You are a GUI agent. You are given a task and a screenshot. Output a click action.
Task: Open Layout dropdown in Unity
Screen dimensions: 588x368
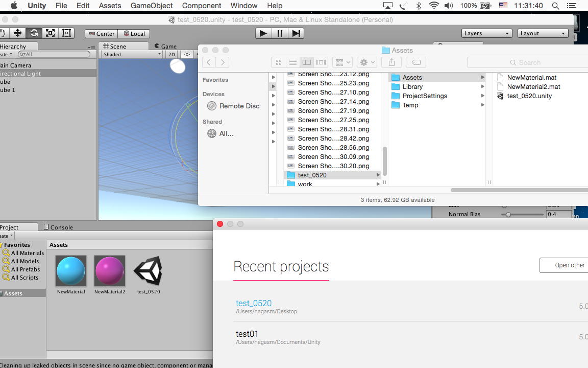(542, 33)
